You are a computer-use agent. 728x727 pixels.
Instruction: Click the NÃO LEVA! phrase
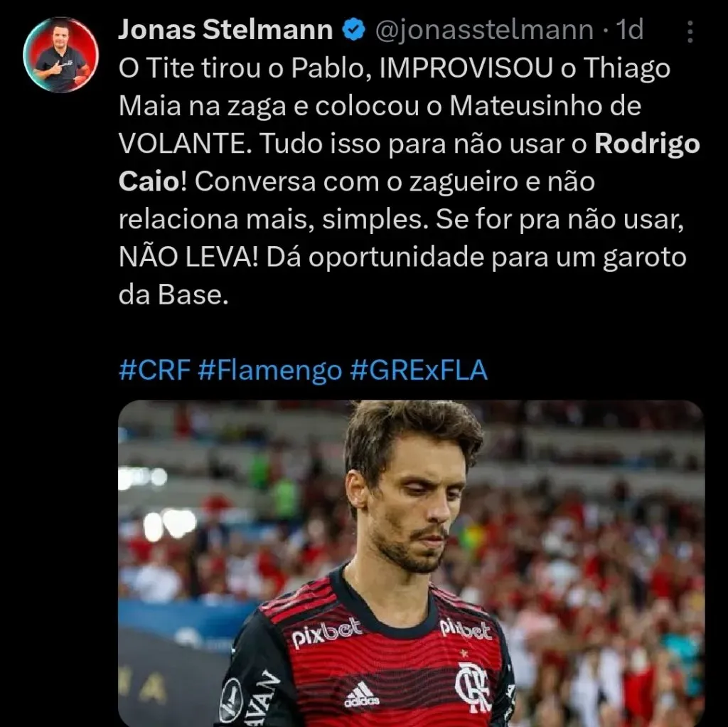pos(188,256)
